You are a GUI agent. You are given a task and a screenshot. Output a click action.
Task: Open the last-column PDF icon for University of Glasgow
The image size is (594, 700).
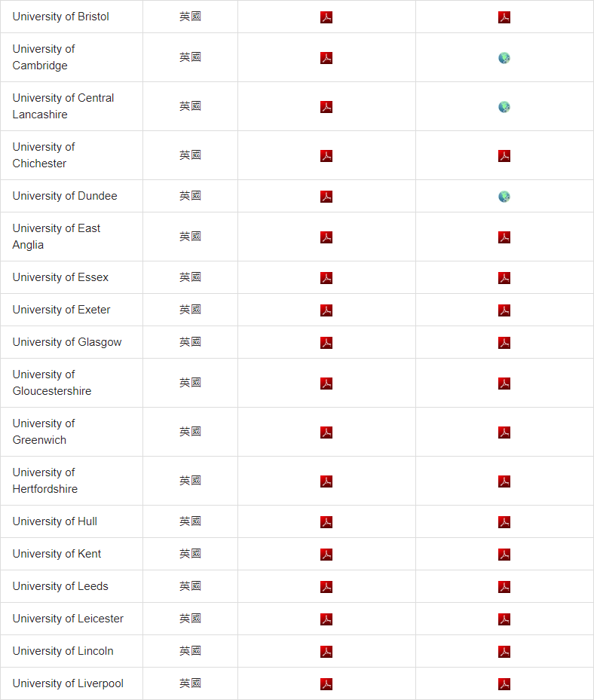point(504,343)
